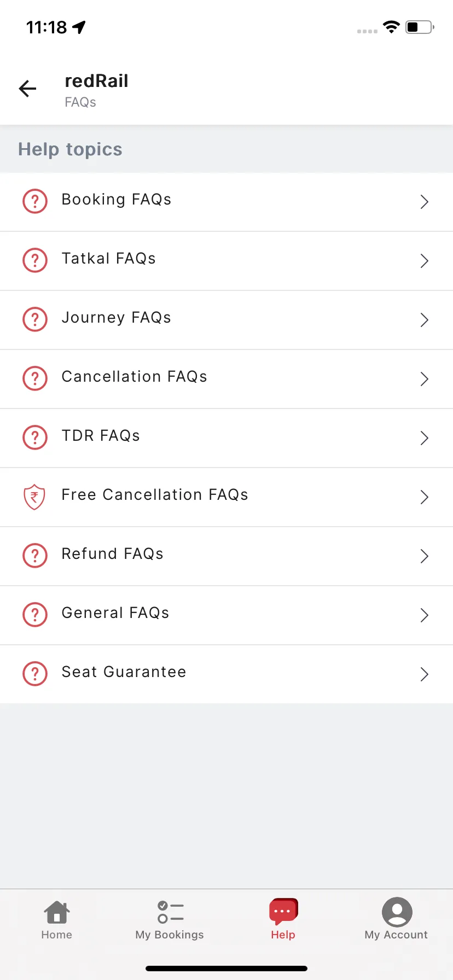Open the TDR FAQs label
The image size is (453, 980).
click(x=101, y=436)
